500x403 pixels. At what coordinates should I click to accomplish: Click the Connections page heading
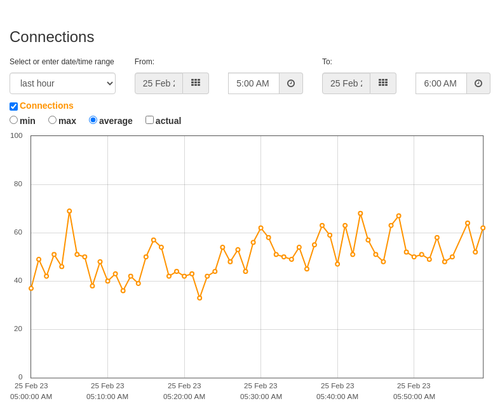click(52, 37)
